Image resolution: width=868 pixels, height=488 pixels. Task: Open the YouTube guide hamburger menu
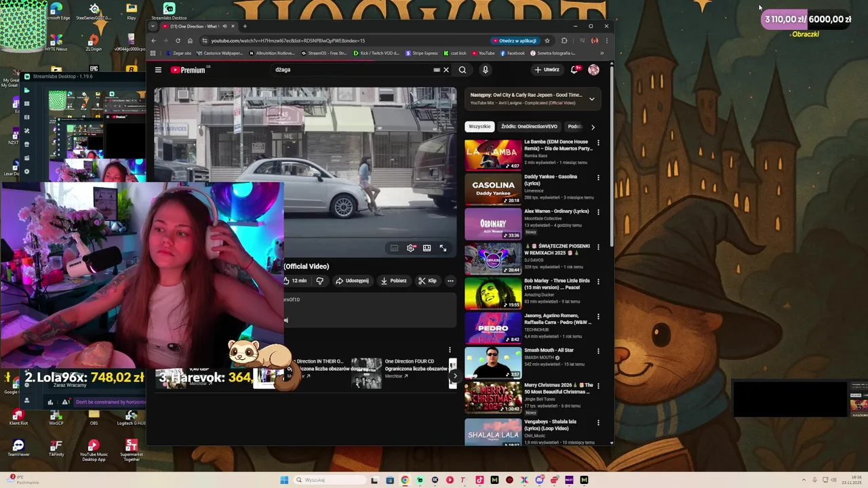coord(158,70)
